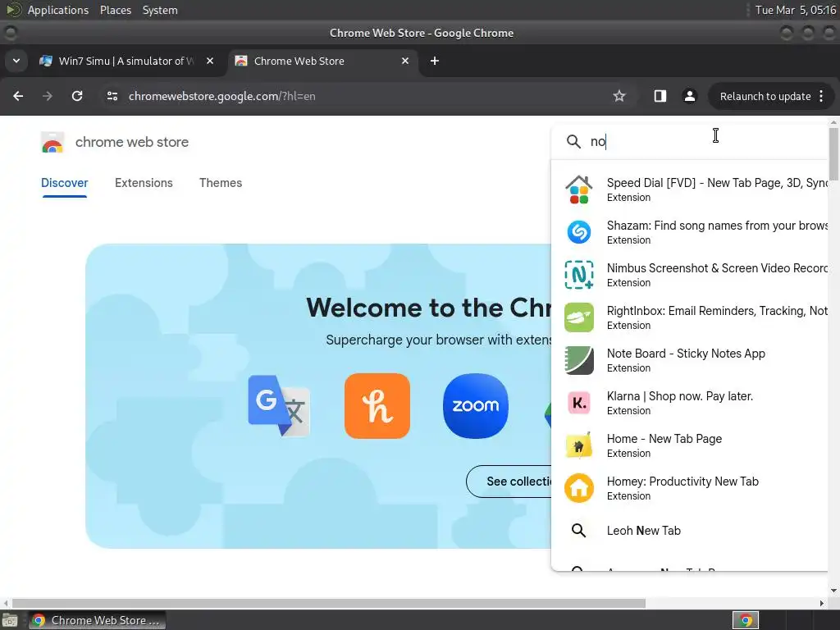Open Chrome three-dot menu

pyautogui.click(x=821, y=96)
